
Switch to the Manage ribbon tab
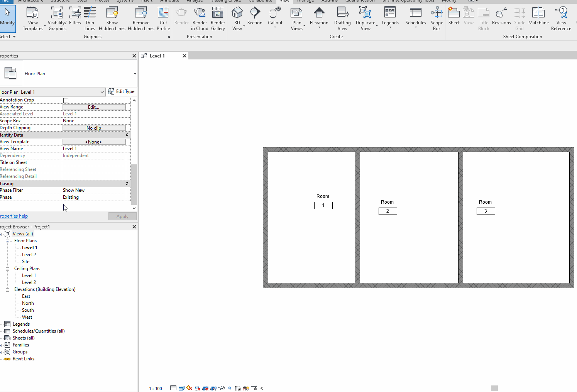tap(305, 1)
